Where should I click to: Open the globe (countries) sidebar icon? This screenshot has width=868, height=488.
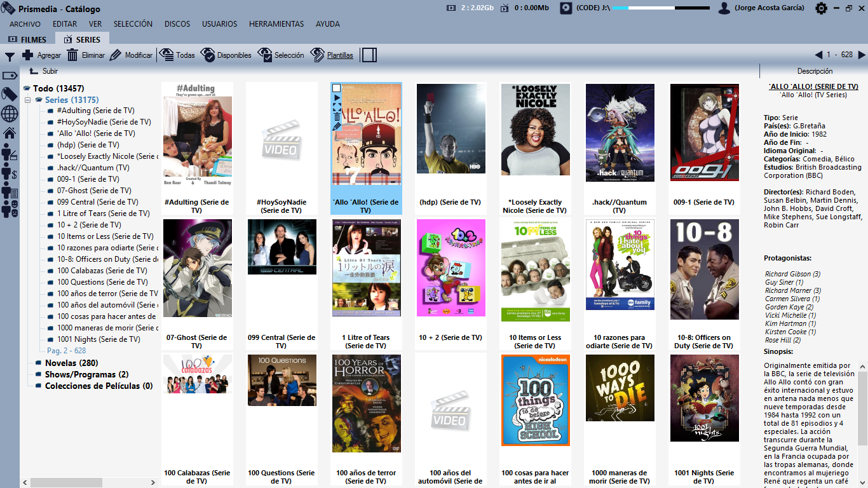10,114
